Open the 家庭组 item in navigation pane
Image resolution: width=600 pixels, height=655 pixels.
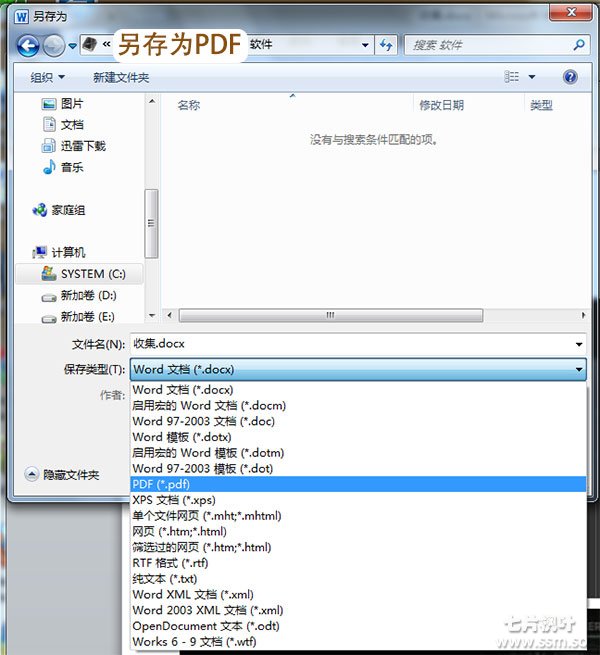tap(67, 210)
